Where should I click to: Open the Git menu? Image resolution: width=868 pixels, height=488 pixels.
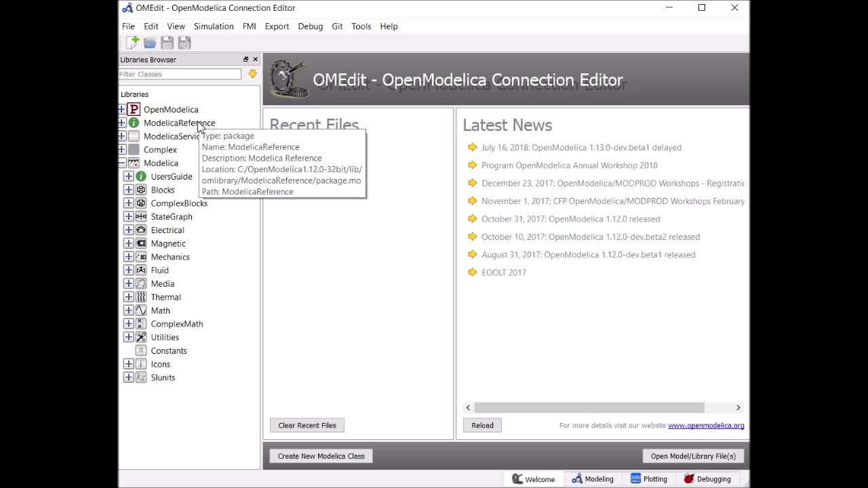(337, 26)
